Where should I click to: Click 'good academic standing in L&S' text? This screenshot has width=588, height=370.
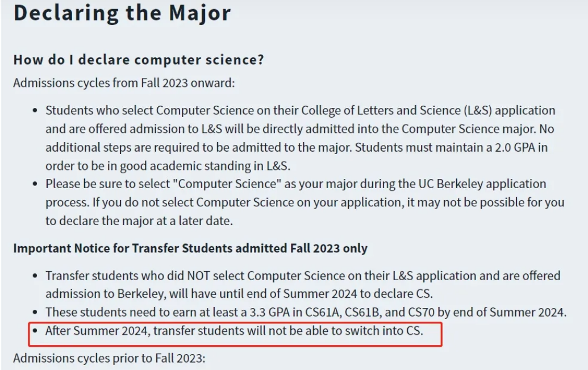tap(204, 166)
